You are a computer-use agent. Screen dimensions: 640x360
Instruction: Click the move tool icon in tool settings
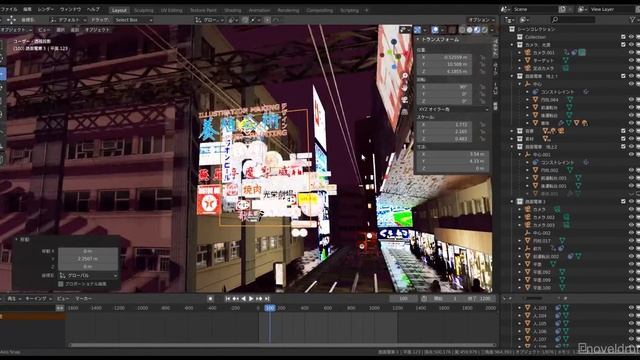tap(11, 20)
